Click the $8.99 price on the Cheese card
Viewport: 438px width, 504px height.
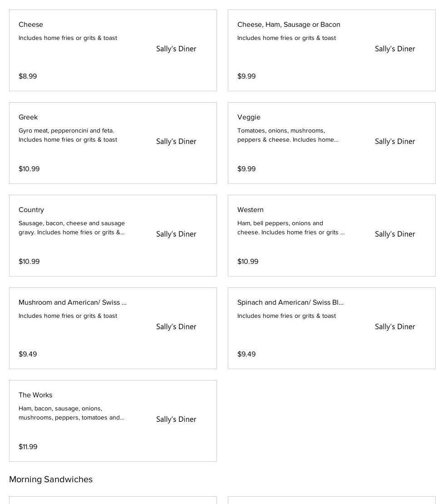pos(28,76)
